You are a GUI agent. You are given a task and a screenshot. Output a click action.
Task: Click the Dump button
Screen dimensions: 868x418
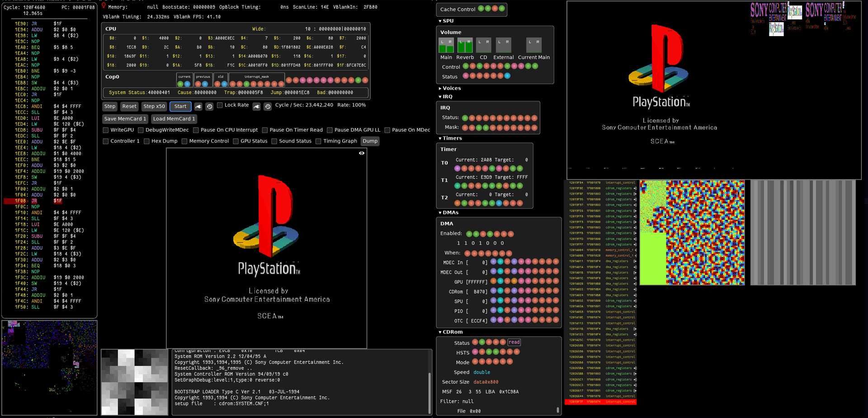[370, 141]
